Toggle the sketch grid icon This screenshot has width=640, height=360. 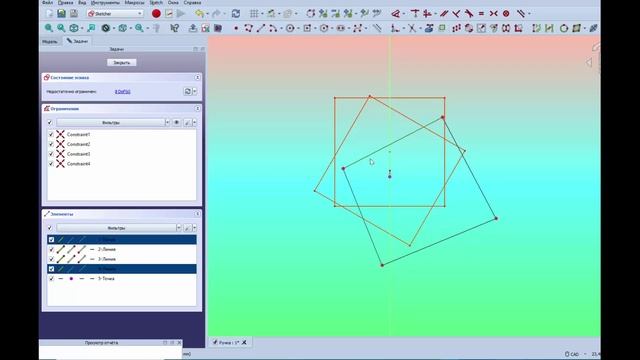pyautogui.click(x=254, y=13)
